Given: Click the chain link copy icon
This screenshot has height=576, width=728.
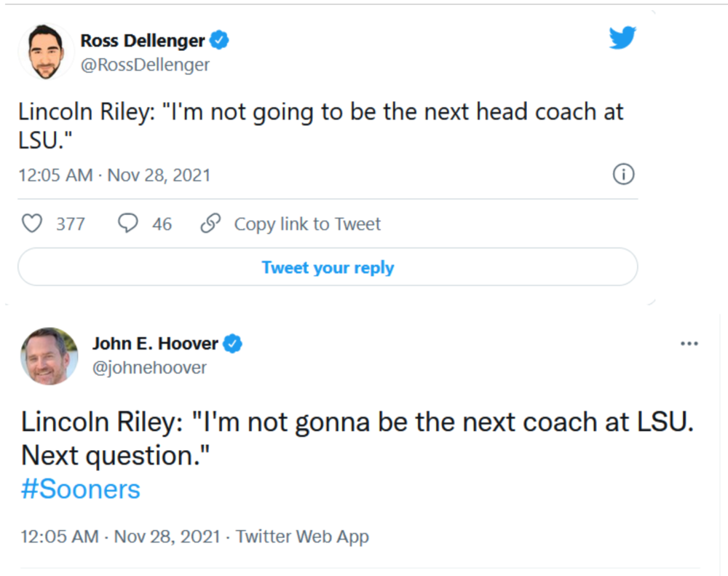Looking at the screenshot, I should point(210,224).
